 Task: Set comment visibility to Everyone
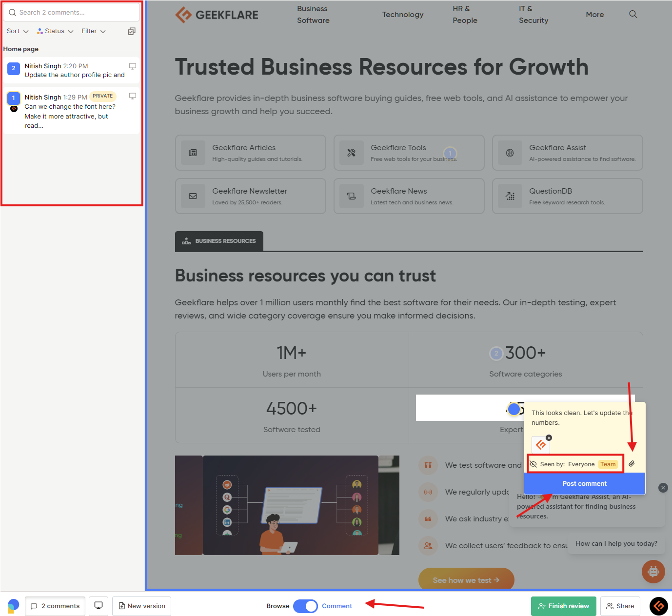[581, 464]
